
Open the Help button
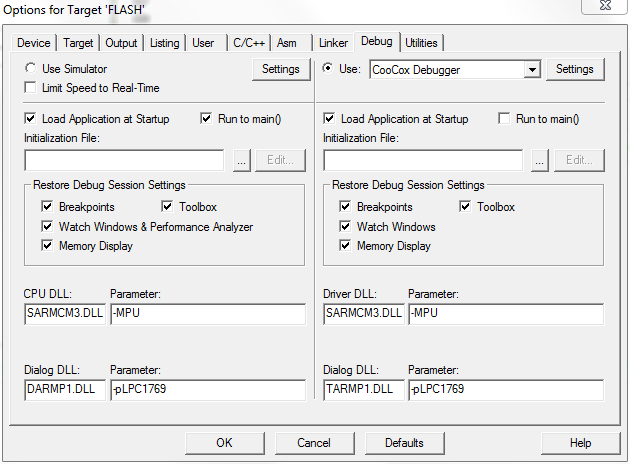pos(581,443)
